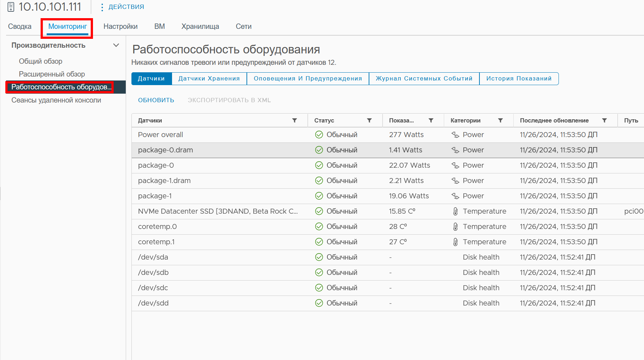This screenshot has width=644, height=360.
Task: Open the Сводка tab
Action: pyautogui.click(x=20, y=26)
